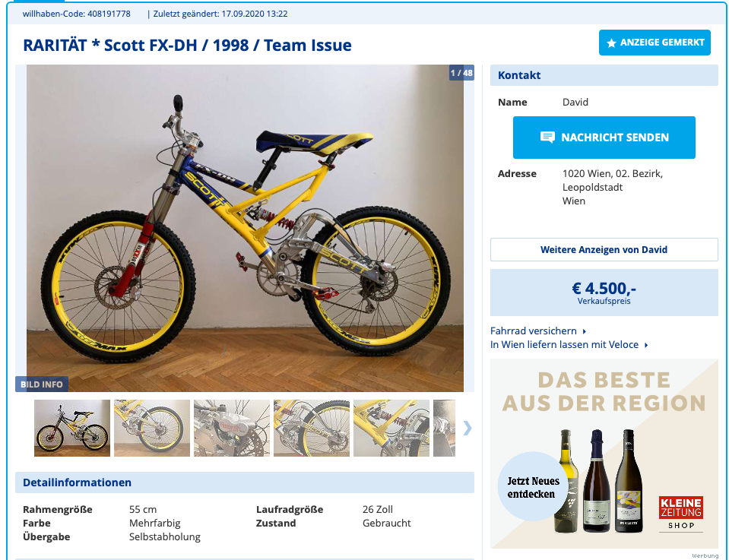
Task: Open the Bild Info overlay label
Action: click(42, 384)
